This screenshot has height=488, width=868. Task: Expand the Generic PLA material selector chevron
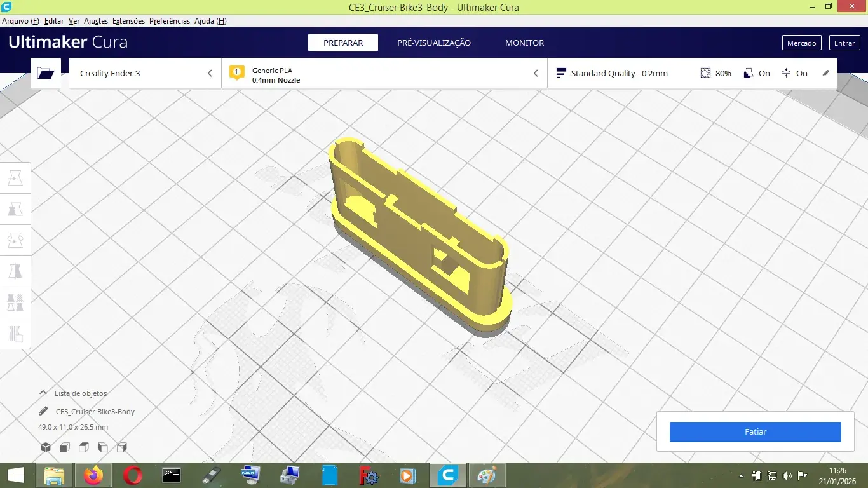[536, 73]
